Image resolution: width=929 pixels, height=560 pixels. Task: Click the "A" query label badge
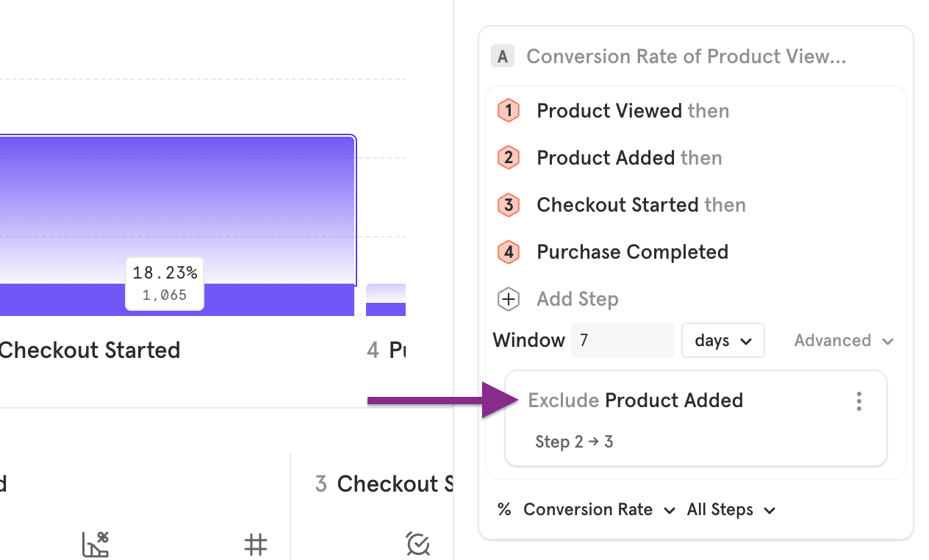point(503,56)
